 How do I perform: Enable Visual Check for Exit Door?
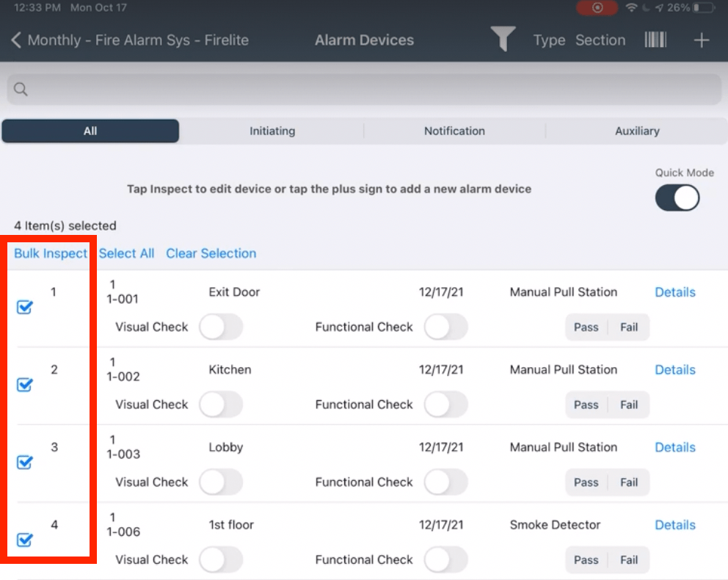pos(222,327)
